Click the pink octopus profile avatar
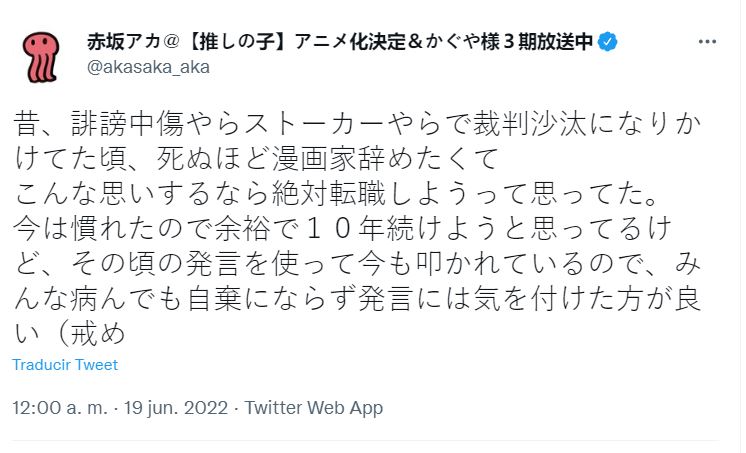Image resolution: width=746 pixels, height=453 pixels. [x=41, y=52]
